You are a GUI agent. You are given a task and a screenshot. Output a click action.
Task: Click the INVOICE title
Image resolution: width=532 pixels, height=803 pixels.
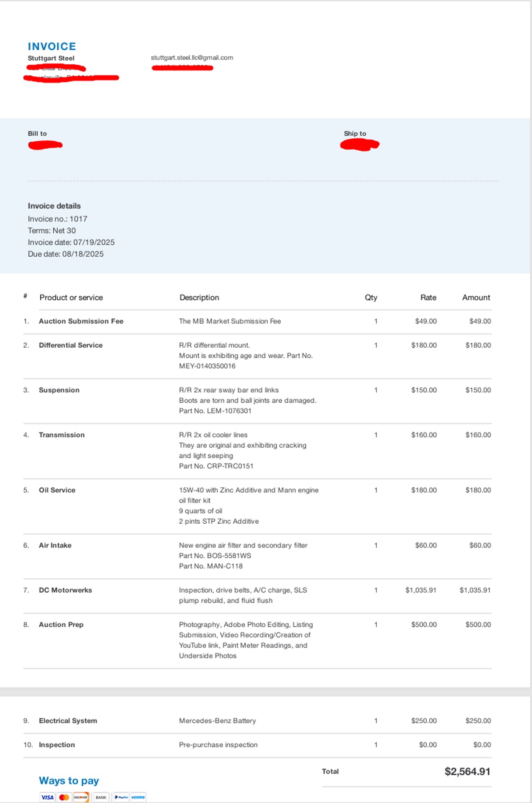click(52, 46)
